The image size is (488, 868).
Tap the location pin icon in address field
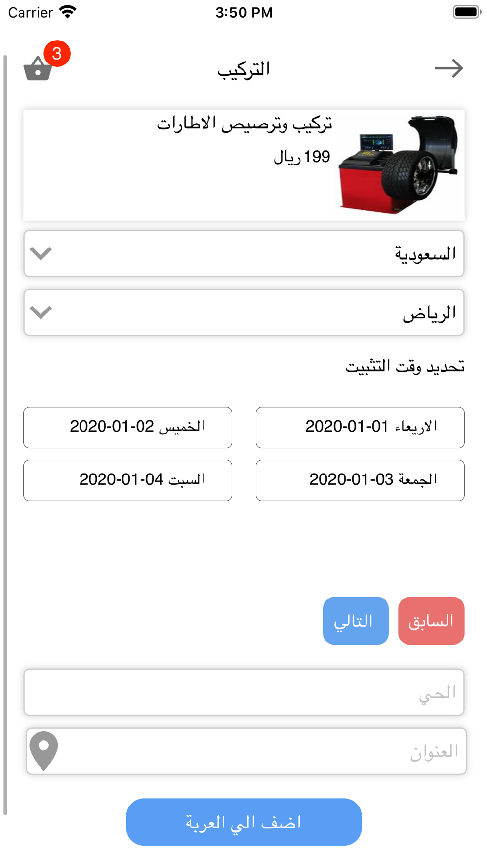click(x=43, y=751)
